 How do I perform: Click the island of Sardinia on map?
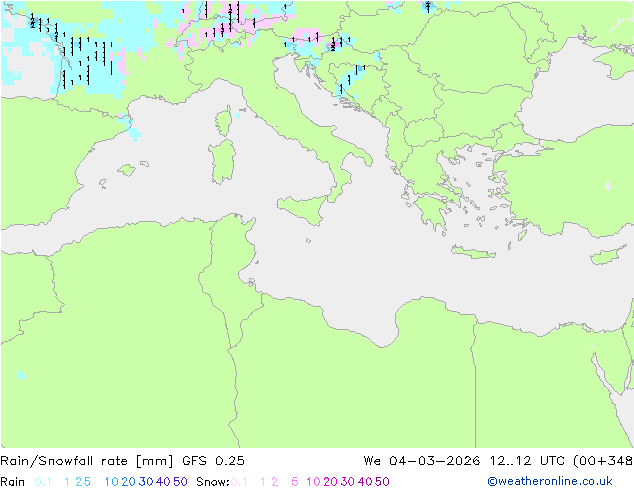pos(222,161)
